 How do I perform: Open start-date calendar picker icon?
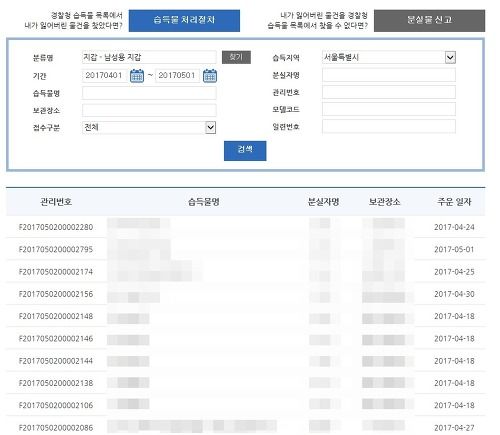(x=137, y=76)
